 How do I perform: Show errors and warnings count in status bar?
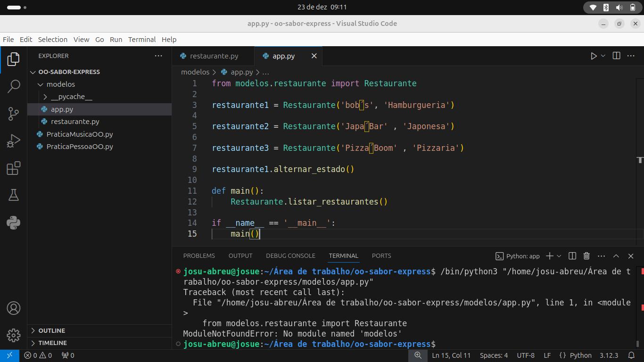(x=38, y=355)
